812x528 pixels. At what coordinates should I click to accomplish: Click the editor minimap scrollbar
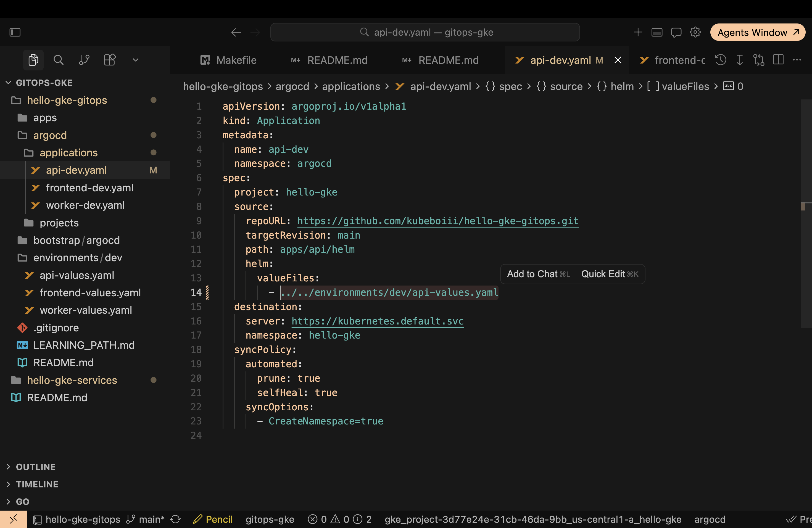806,213
